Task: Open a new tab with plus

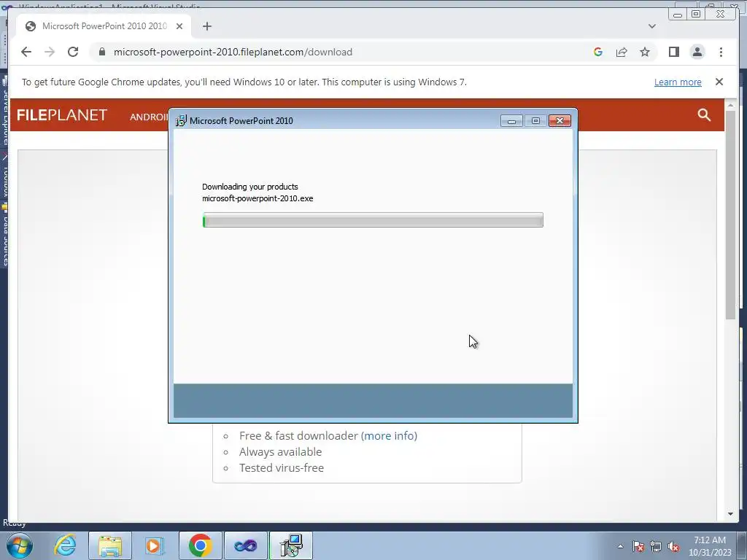Action: click(206, 26)
